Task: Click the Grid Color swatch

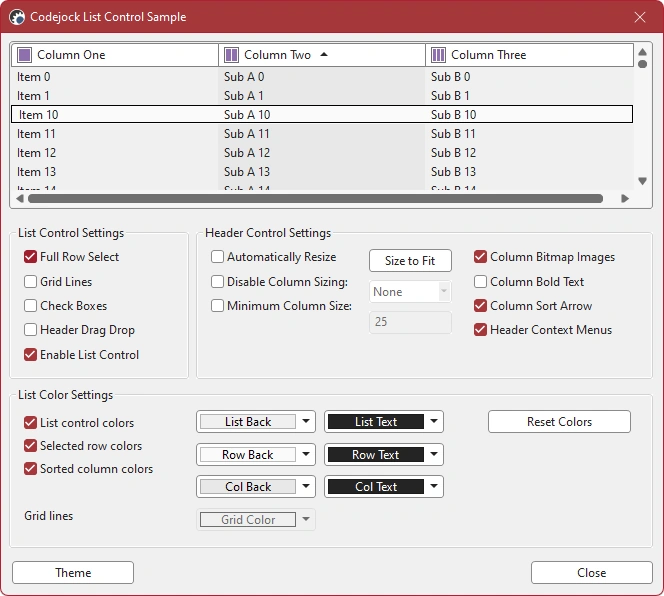Action: coord(248,520)
